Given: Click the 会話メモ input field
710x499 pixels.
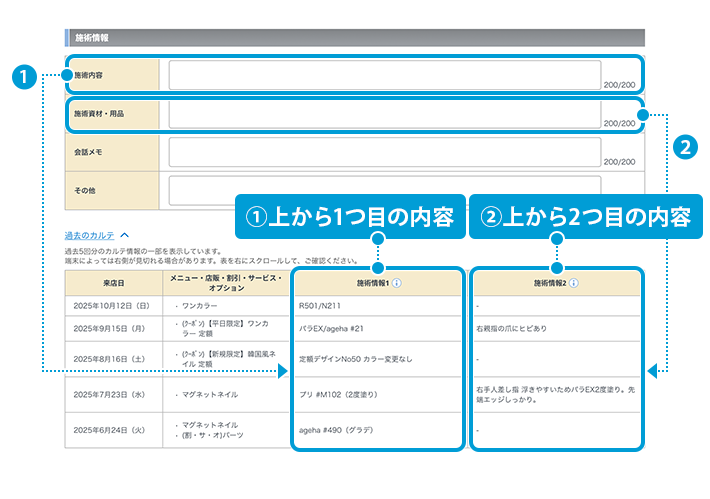Looking at the screenshot, I should (x=385, y=152).
